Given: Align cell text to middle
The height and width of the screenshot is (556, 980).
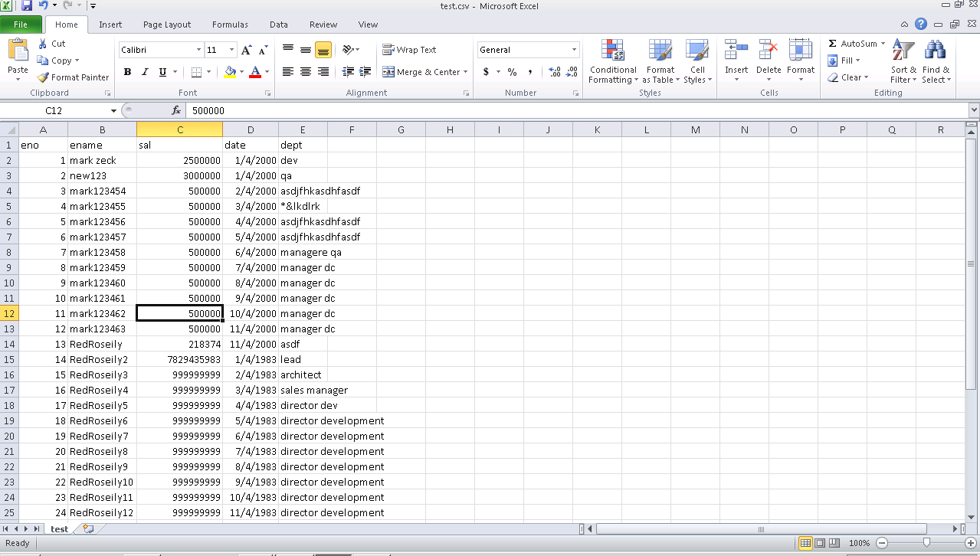Looking at the screenshot, I should (x=306, y=50).
